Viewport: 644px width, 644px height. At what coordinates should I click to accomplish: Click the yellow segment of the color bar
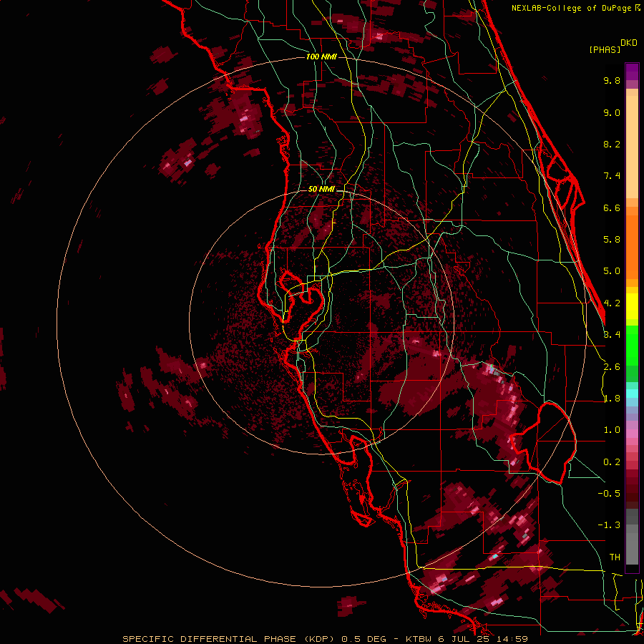click(x=632, y=306)
